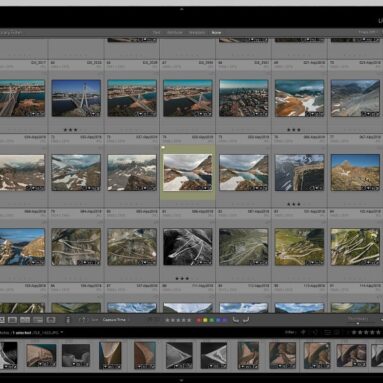This screenshot has height=383, width=383.
Task: Expand the top panel using the triangle
Action: point(182,9)
